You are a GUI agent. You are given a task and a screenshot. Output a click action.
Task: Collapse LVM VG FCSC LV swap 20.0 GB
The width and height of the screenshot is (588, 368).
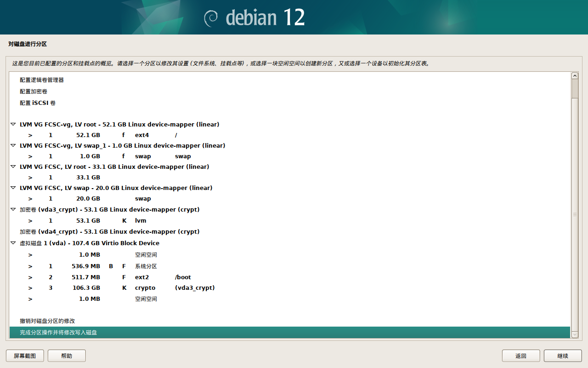point(13,188)
